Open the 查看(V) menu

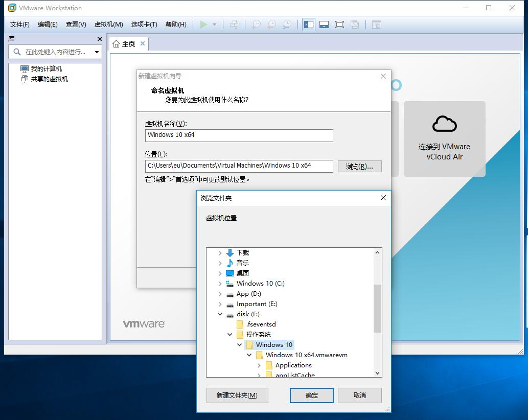(76, 25)
